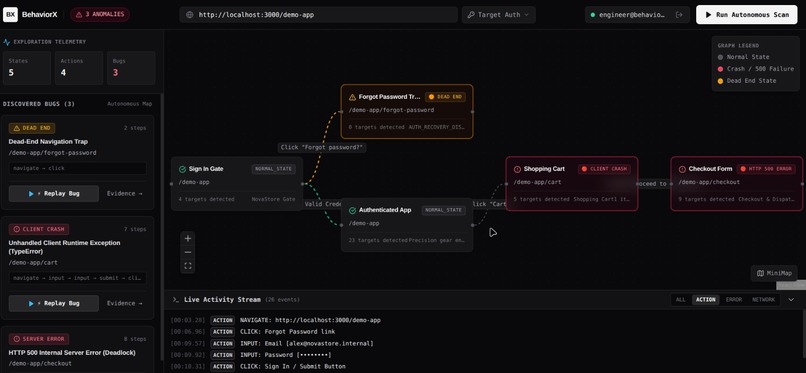Select the CLICK: Sign In / Submit log entry
The width and height of the screenshot is (806, 373).
[483, 366]
